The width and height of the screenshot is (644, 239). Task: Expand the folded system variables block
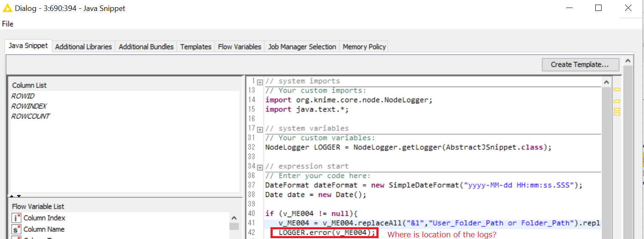point(260,129)
